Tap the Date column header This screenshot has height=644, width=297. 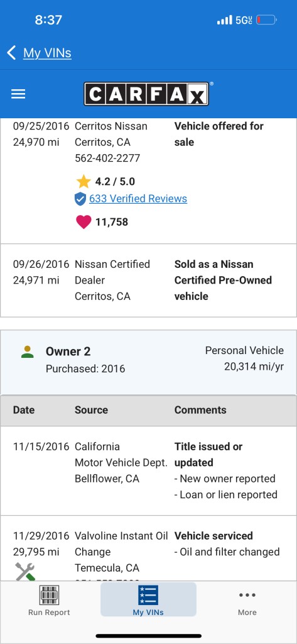(24, 410)
